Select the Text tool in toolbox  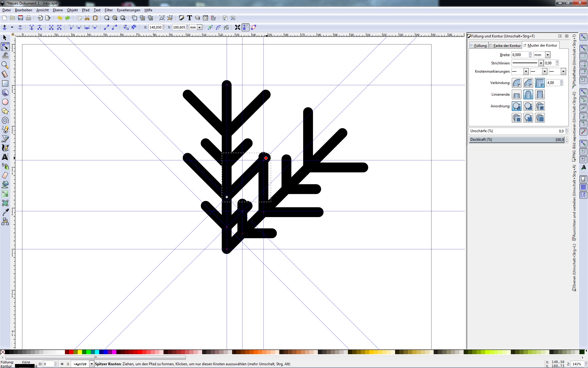5,157
